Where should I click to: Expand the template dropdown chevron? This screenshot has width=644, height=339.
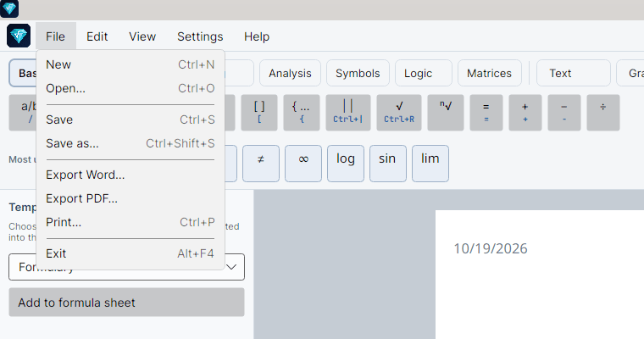point(231,267)
